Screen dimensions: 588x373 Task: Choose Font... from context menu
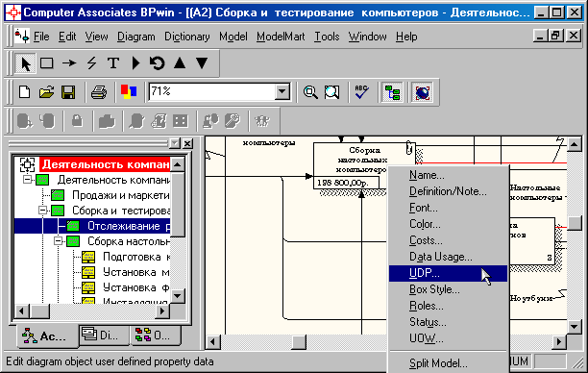pyautogui.click(x=448, y=208)
